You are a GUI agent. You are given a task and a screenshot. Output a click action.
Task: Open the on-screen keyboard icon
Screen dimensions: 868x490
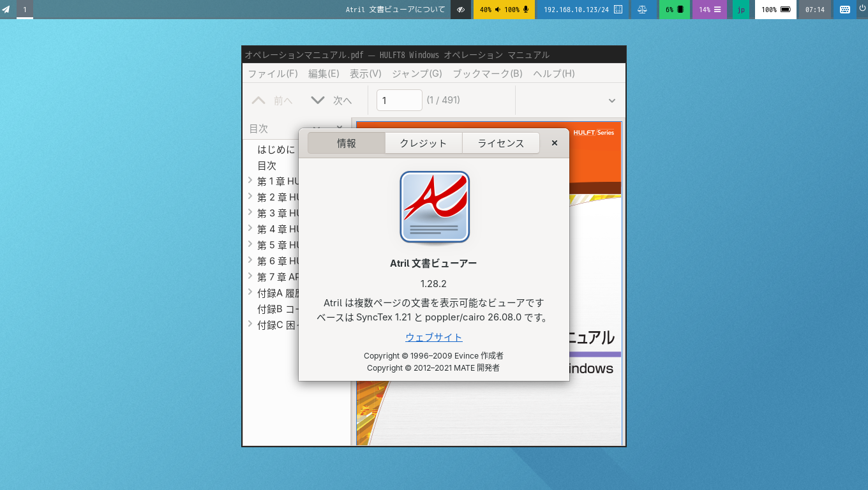844,10
